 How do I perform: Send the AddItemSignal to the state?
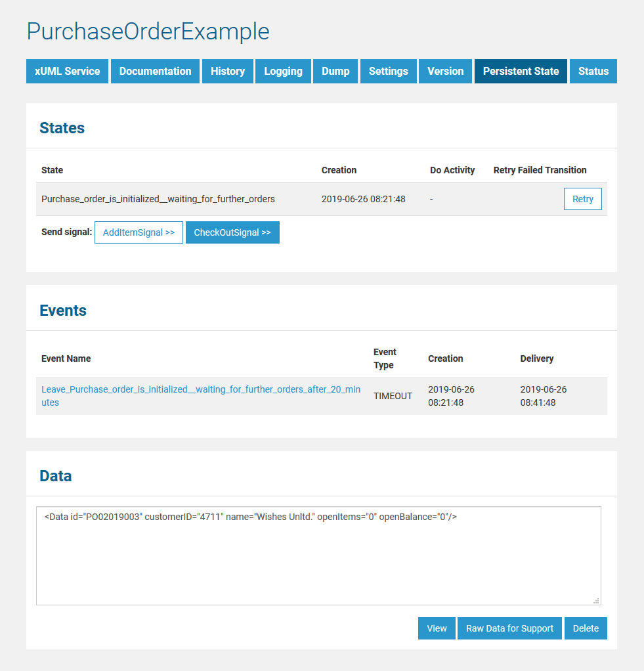[139, 232]
